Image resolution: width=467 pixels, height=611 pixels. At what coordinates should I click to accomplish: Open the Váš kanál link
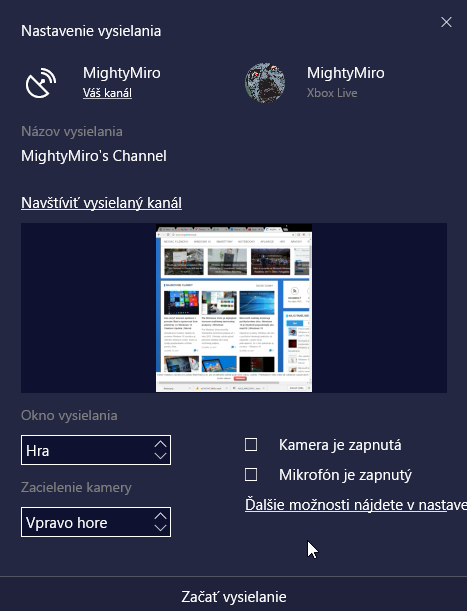[x=107, y=93]
